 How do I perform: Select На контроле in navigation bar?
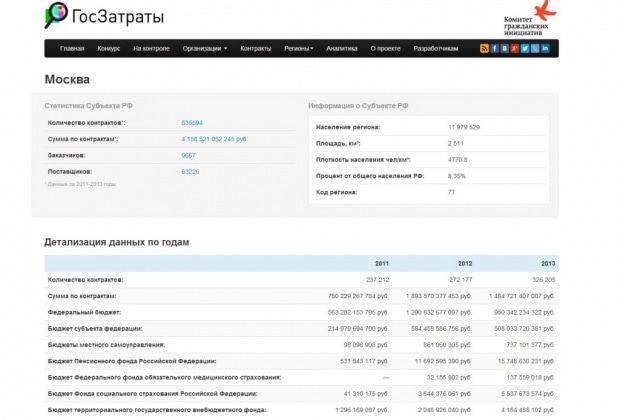click(151, 48)
